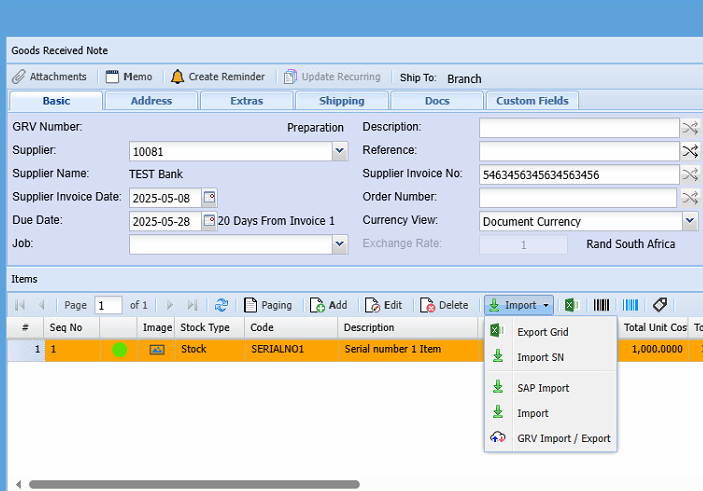Screen dimensions: 703x491
Task: Refresh the items grid
Action: [x=221, y=305]
